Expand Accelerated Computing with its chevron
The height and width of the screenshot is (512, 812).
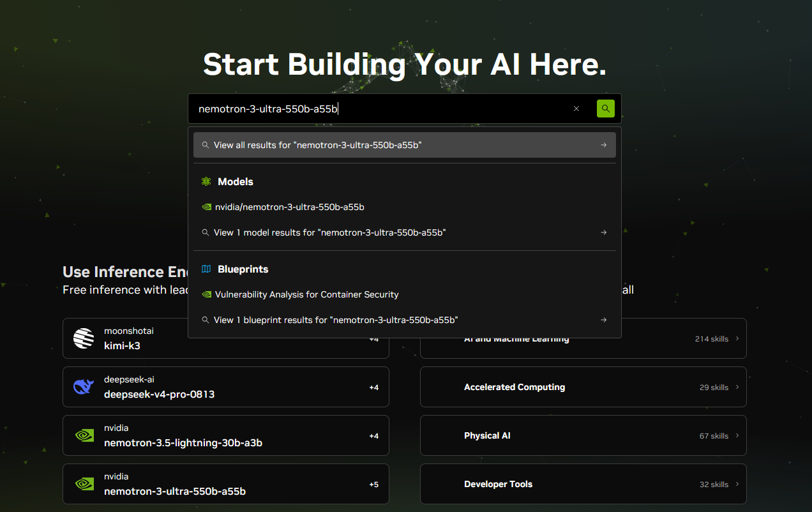[737, 387]
